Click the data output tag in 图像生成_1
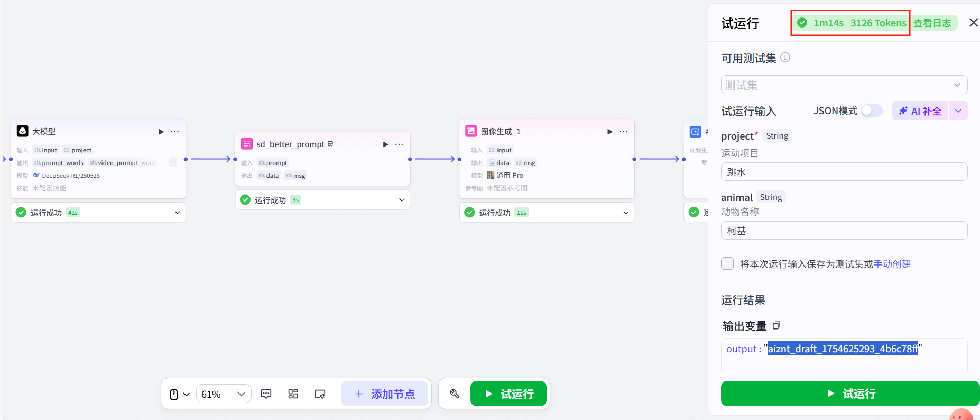Screen dimensions: 980x420 coord(499,163)
